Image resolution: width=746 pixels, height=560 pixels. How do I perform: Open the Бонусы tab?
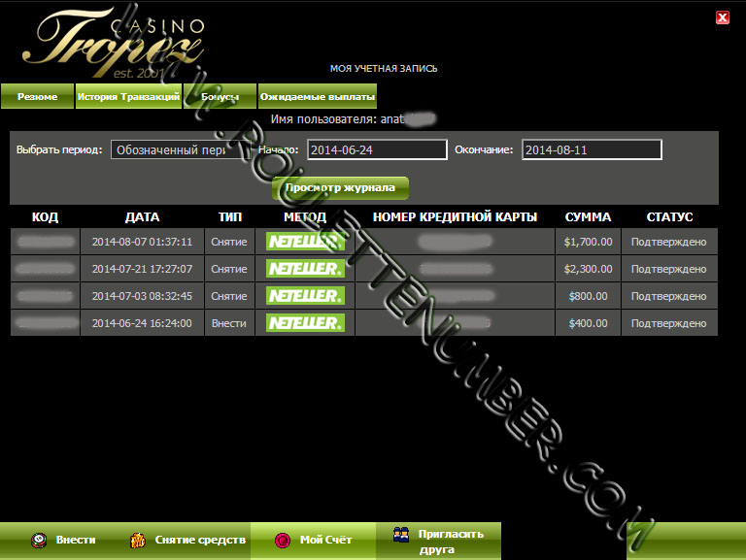220,96
